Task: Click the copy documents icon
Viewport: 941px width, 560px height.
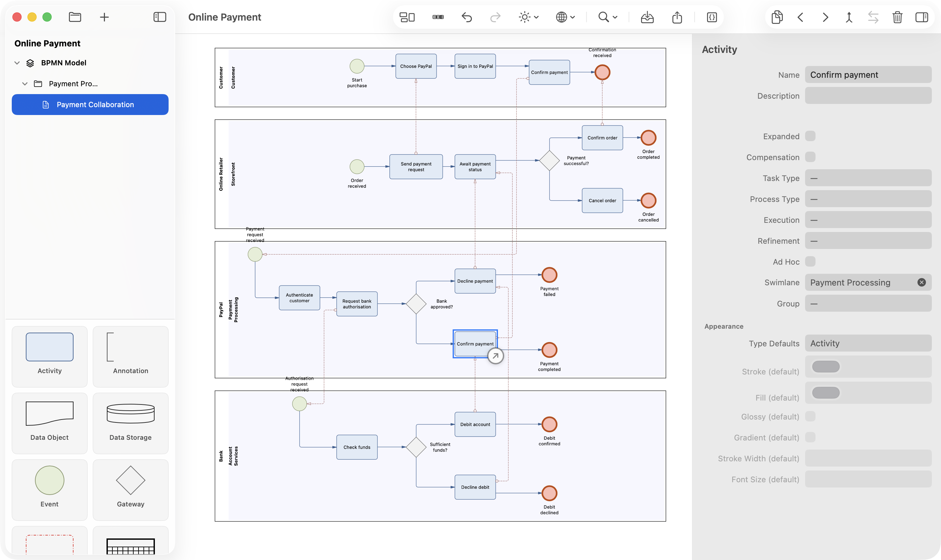Action: 777,17
